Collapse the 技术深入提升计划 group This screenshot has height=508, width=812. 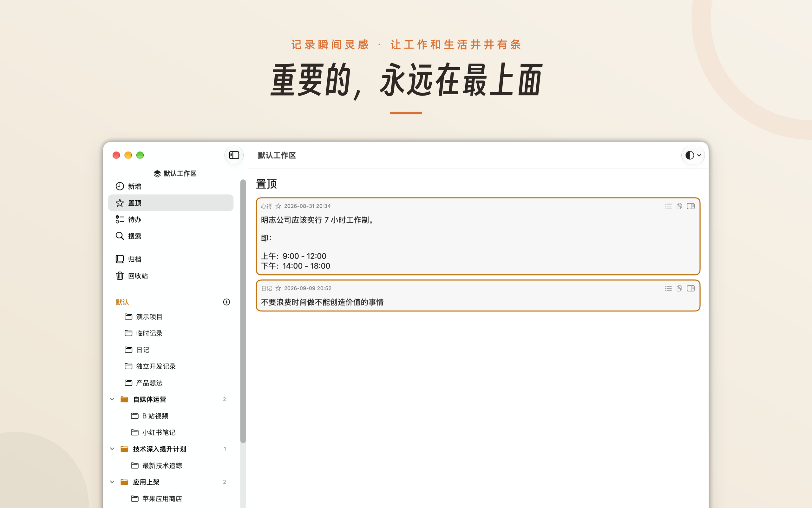(x=112, y=449)
